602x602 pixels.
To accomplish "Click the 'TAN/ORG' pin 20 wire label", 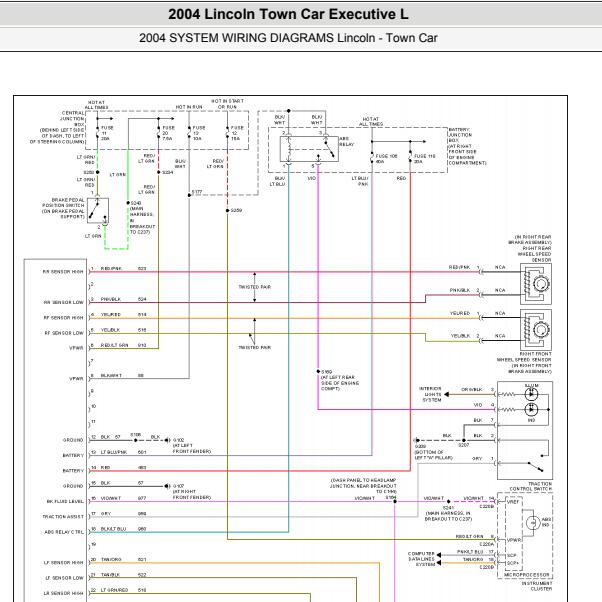I will pyautogui.click(x=111, y=560).
